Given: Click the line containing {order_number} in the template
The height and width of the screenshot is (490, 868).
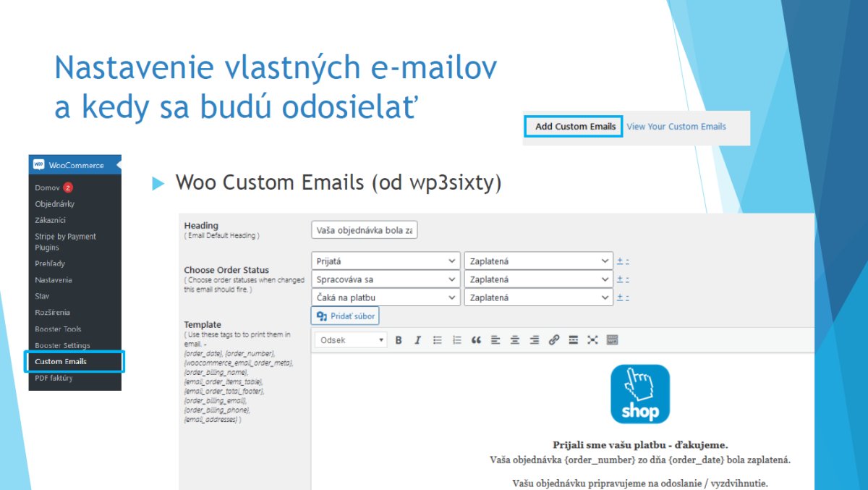Looking at the screenshot, I should coord(640,460).
